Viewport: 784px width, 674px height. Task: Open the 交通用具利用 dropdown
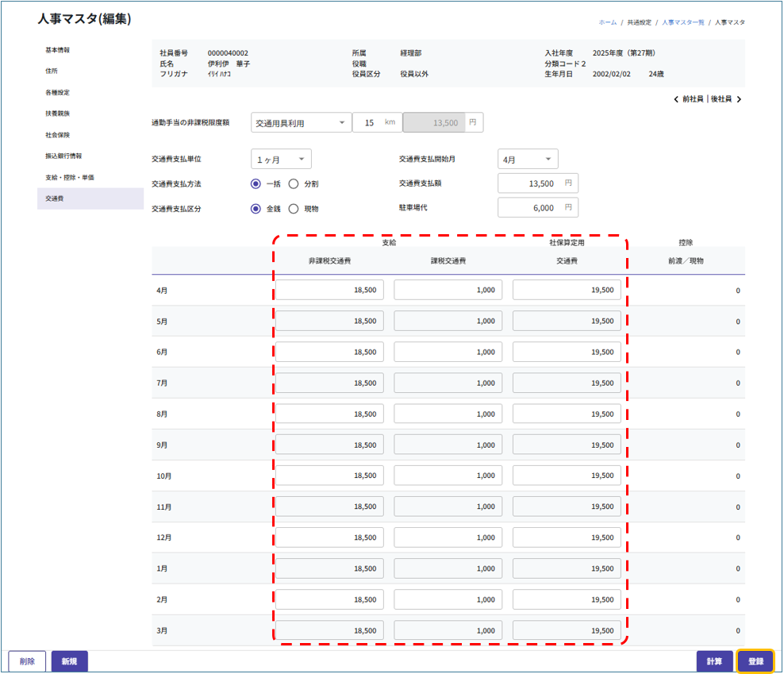click(x=302, y=123)
